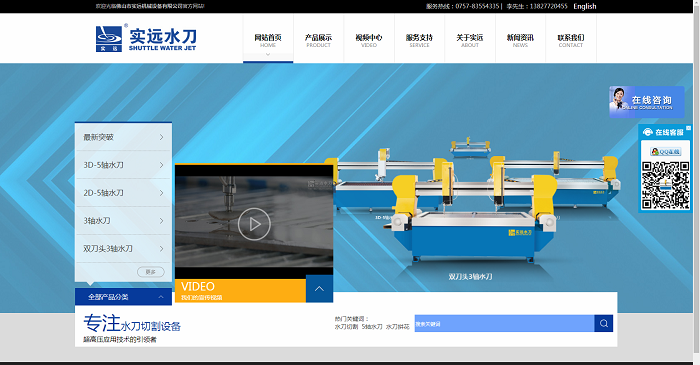700x365 pixels.
Task: Click the search magnifier icon button
Action: pyautogui.click(x=604, y=324)
